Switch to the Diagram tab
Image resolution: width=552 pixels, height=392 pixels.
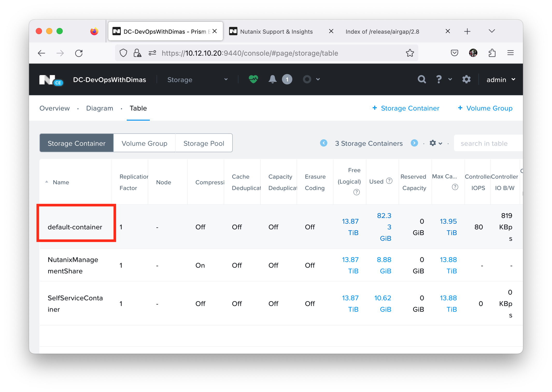[x=100, y=108]
